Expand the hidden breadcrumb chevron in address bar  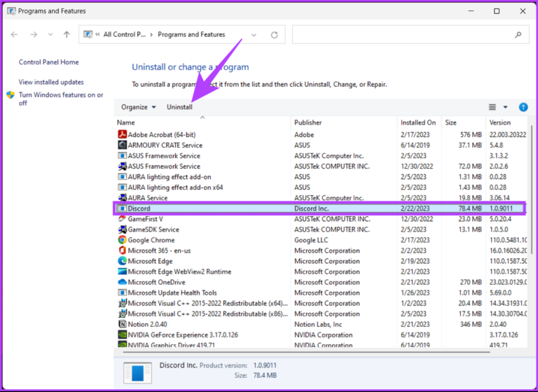pos(97,34)
